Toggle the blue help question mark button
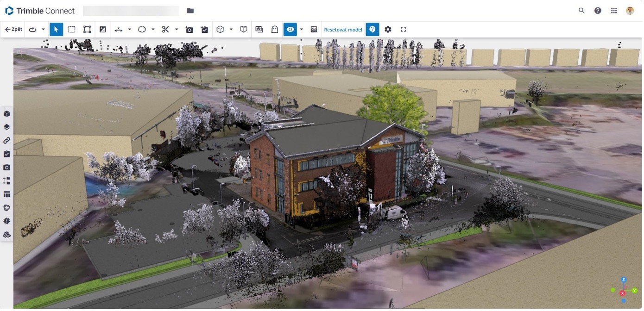The height and width of the screenshot is (311, 644). tap(372, 30)
